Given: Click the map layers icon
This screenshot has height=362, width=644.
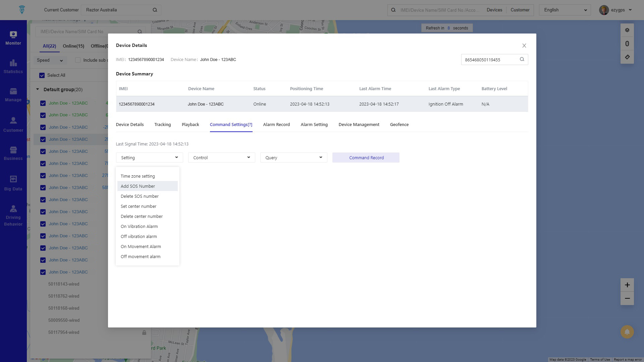Looking at the screenshot, I should (x=627, y=30).
